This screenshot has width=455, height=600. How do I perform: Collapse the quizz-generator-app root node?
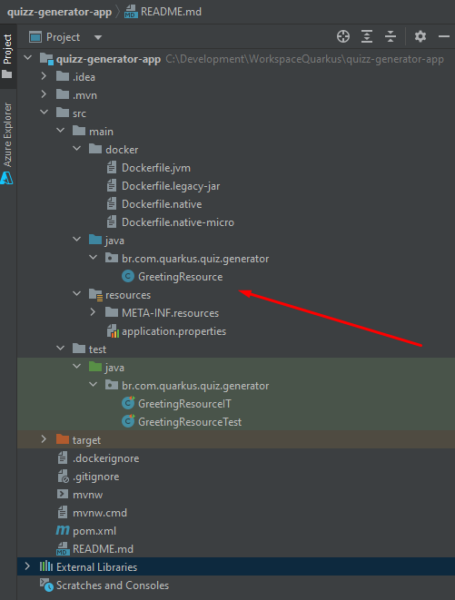pyautogui.click(x=28, y=58)
